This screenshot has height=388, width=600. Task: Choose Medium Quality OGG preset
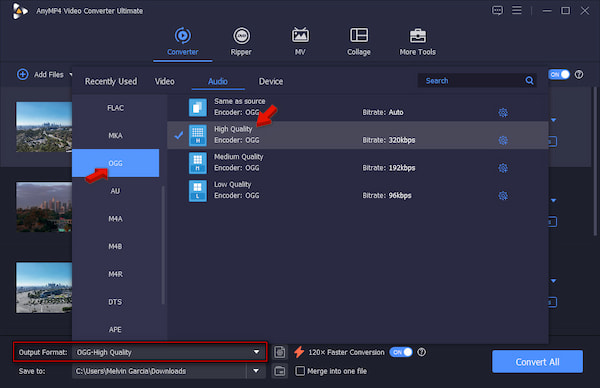tap(357, 163)
